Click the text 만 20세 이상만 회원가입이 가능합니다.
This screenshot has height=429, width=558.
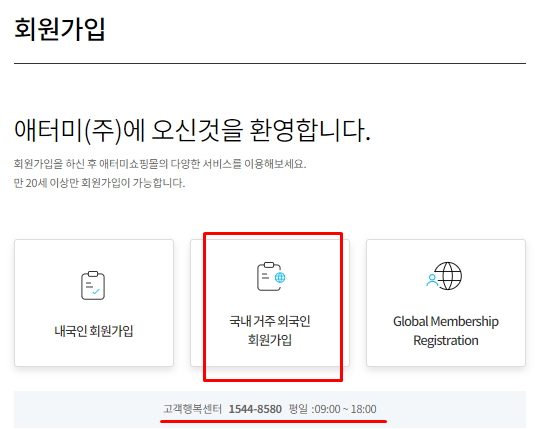pos(99,183)
